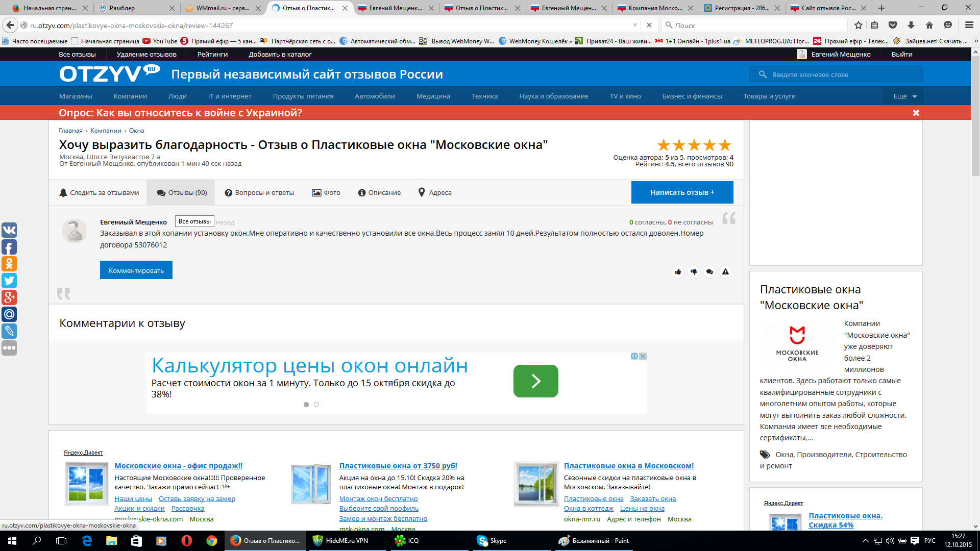Open Вопросы и ответы tab
The height and width of the screenshot is (551, 980).
coord(259,192)
